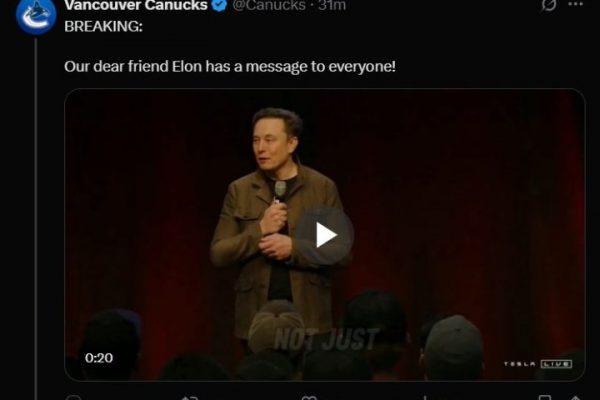Click the Grok explain-post icon
The height and width of the screenshot is (400, 600).
point(549,5)
